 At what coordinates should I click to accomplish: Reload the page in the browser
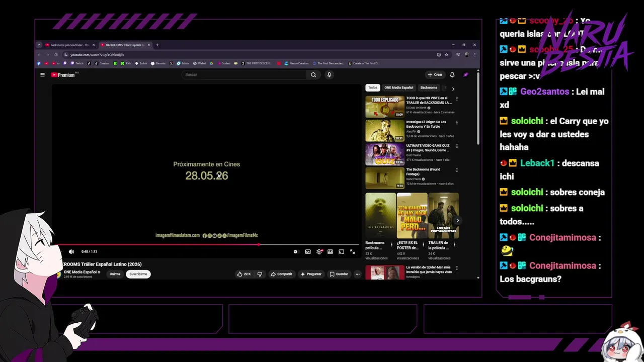56,55
